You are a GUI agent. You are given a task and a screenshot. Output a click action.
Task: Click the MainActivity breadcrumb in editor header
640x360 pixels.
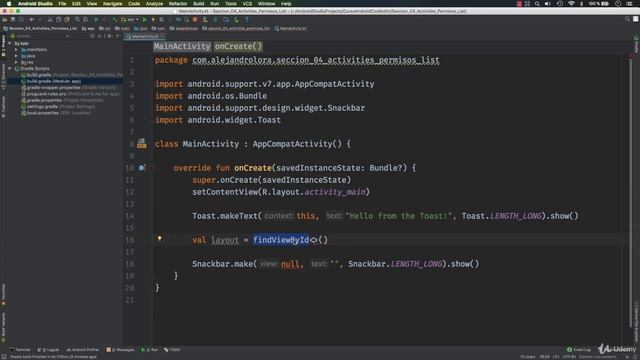(x=182, y=46)
